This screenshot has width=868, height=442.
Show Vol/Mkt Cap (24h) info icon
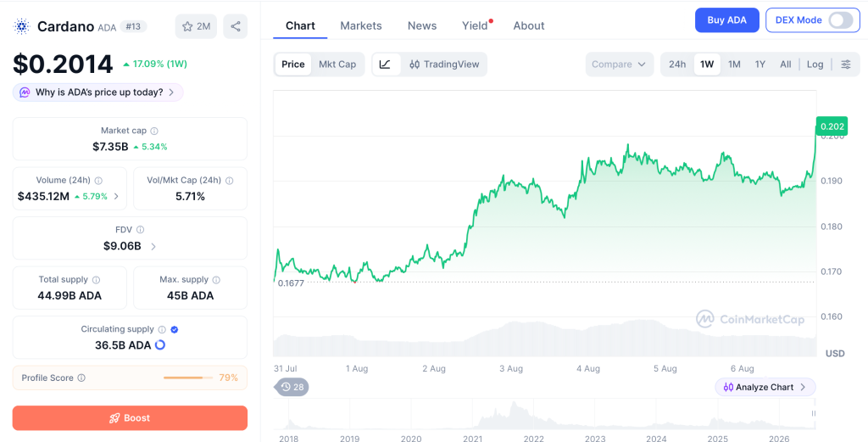229,181
